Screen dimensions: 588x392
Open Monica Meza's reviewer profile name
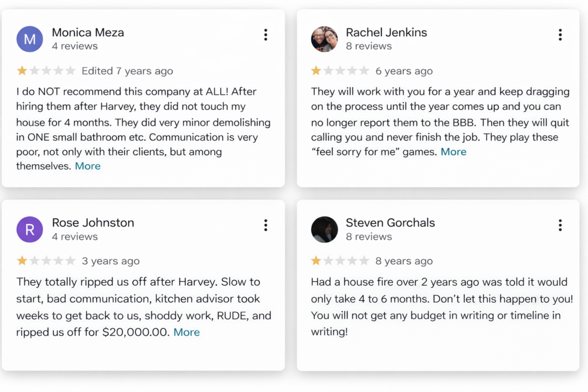pyautogui.click(x=88, y=32)
